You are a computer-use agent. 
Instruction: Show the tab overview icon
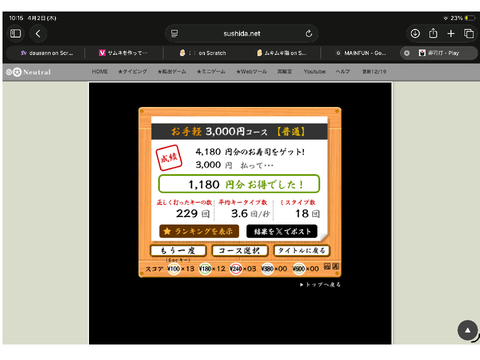469,34
